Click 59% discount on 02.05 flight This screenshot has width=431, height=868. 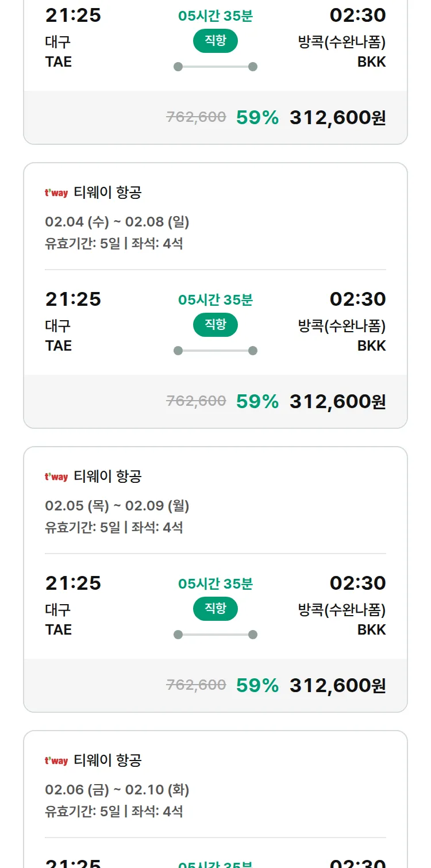point(257,685)
